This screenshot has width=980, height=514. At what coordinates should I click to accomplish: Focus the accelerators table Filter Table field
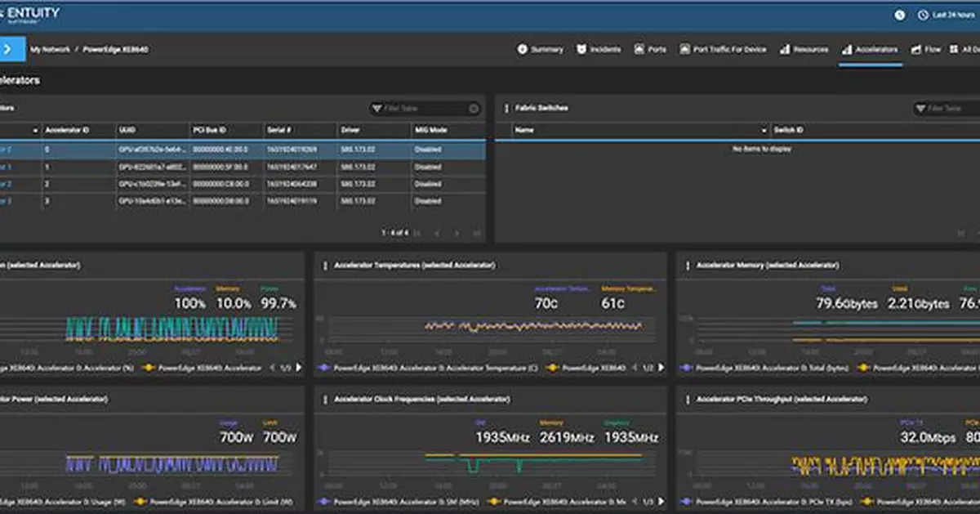(x=425, y=109)
